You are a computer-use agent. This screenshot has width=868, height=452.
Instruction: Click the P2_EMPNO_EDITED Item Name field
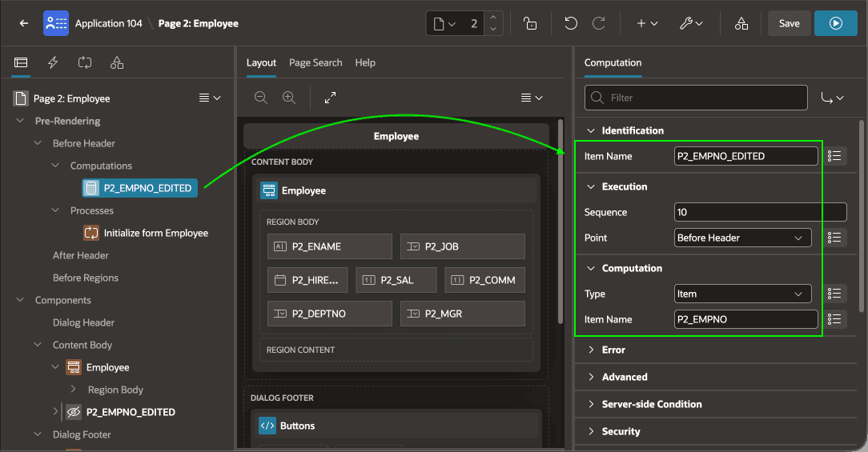(745, 156)
